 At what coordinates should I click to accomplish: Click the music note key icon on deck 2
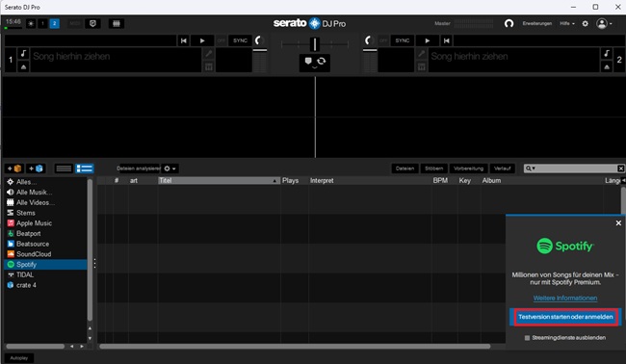pyautogui.click(x=607, y=54)
